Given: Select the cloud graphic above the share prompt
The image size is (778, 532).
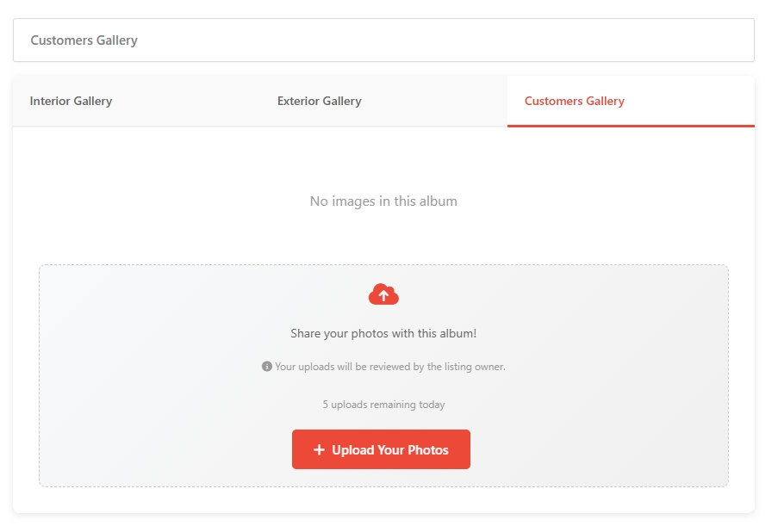Looking at the screenshot, I should [383, 294].
